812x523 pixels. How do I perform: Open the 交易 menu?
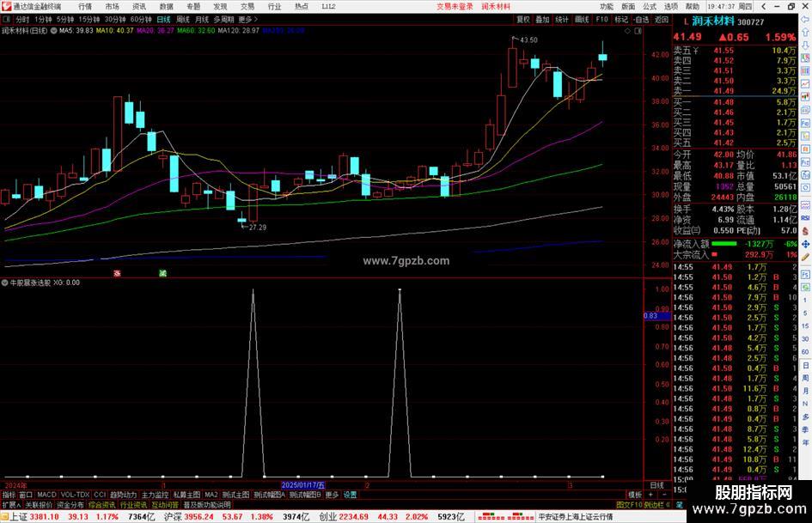247,6
